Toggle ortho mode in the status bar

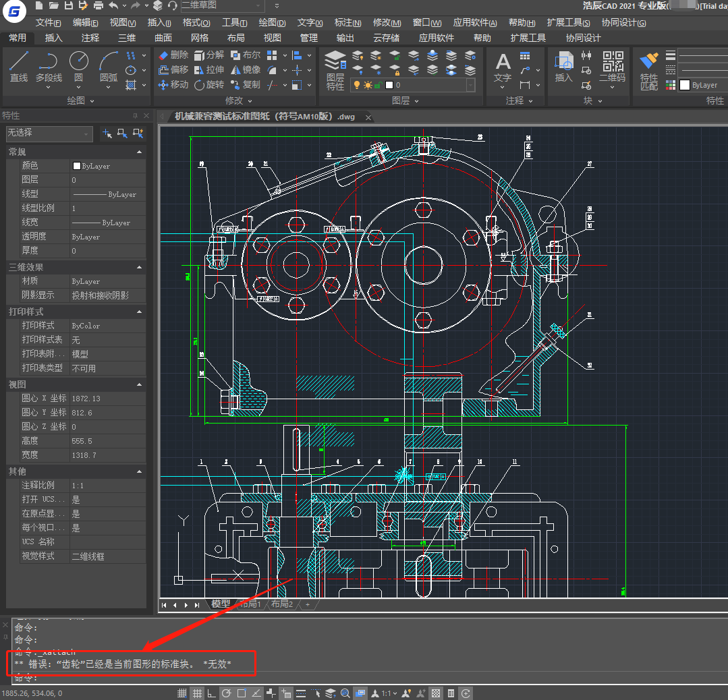(212, 693)
